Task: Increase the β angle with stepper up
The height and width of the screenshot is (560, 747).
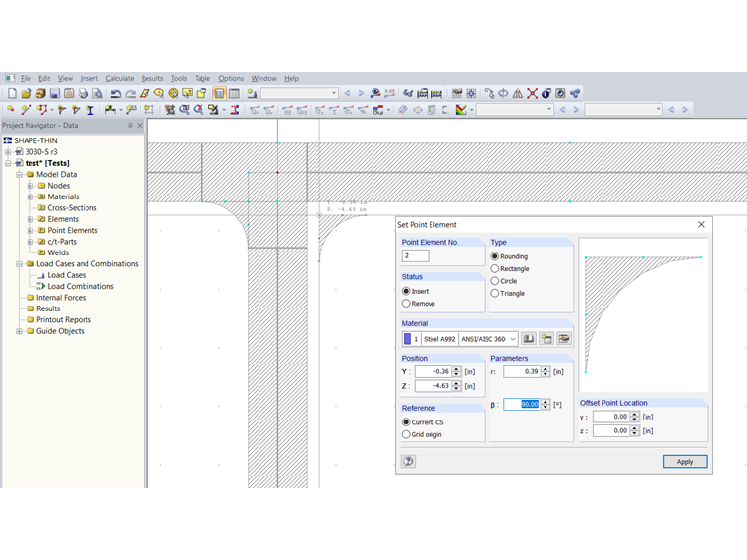Action: (x=546, y=402)
